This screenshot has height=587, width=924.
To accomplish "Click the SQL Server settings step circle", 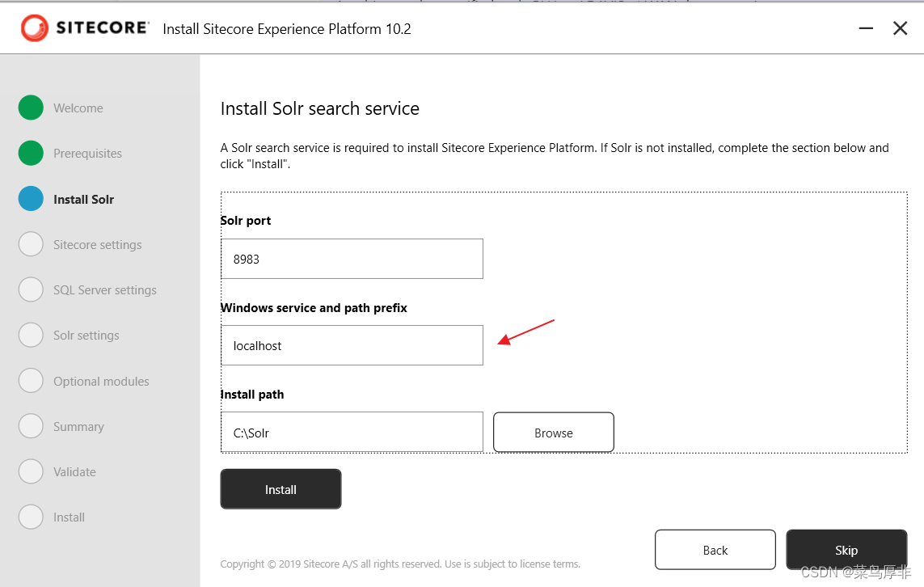I will [x=31, y=289].
